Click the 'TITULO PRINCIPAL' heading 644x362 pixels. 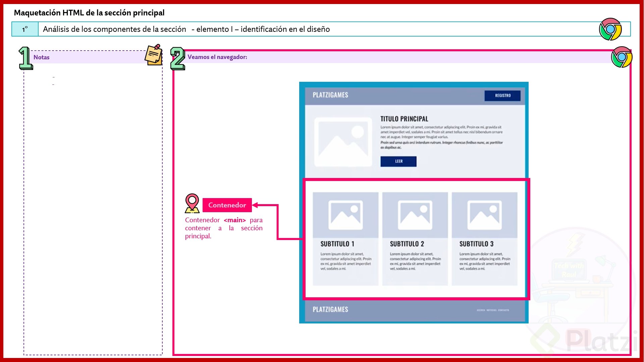pyautogui.click(x=404, y=119)
